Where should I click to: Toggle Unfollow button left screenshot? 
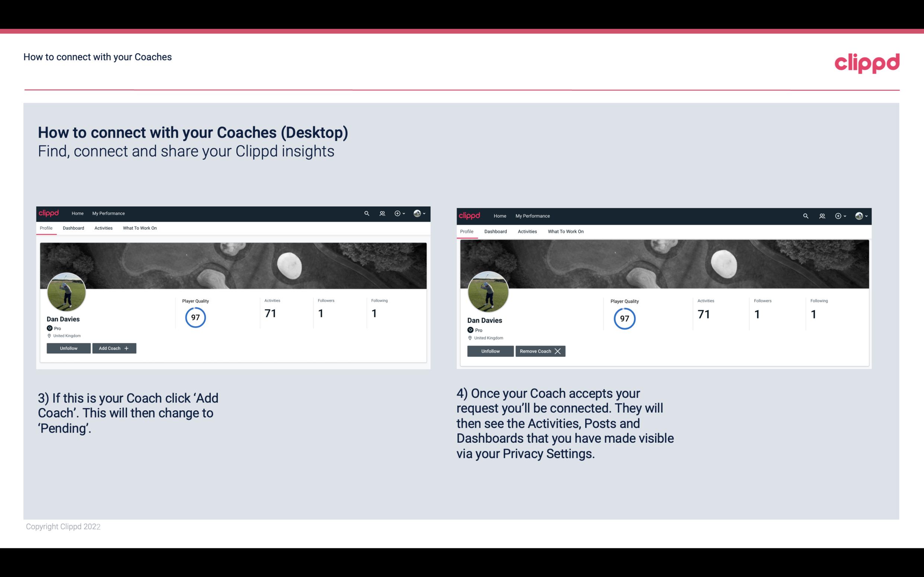[x=68, y=348]
